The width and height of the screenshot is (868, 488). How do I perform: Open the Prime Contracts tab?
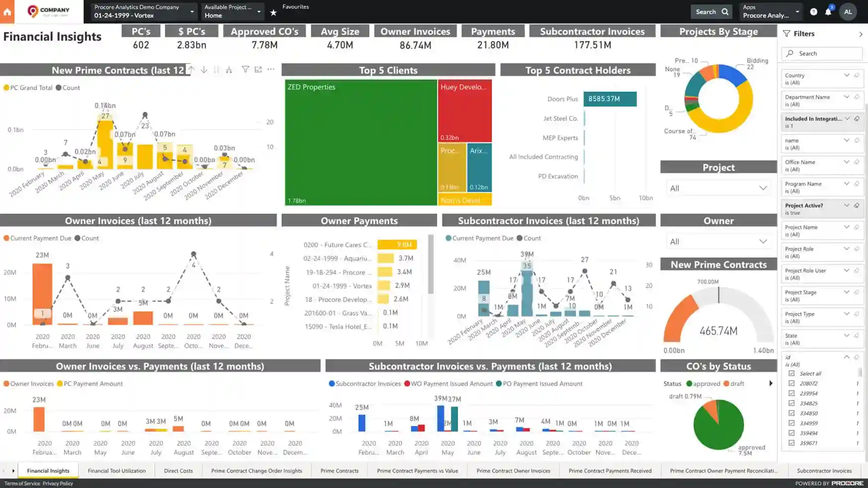point(339,471)
